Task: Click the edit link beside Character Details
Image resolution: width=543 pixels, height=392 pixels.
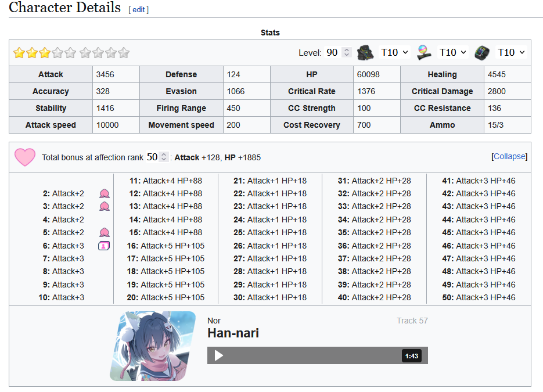Action: [139, 10]
